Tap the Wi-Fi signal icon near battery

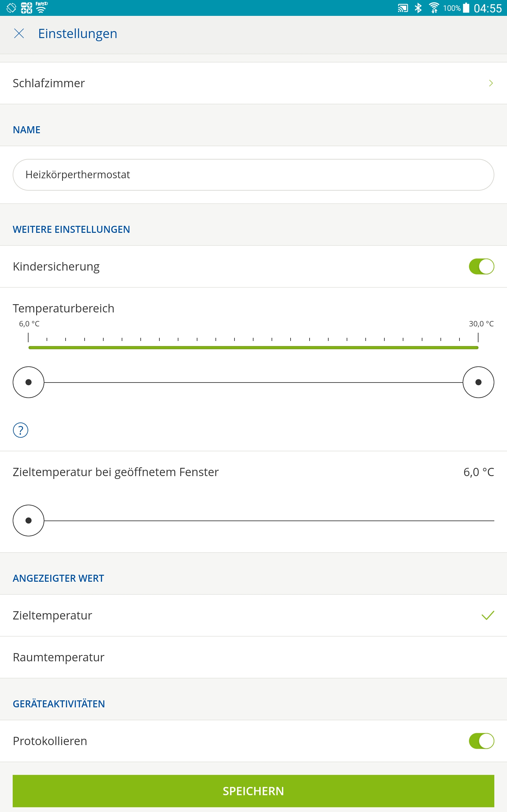click(434, 8)
